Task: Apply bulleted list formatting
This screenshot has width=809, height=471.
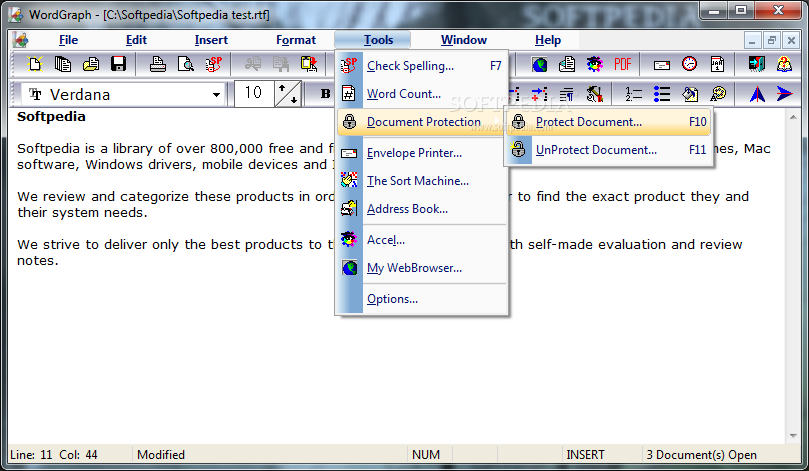Action: (x=661, y=94)
